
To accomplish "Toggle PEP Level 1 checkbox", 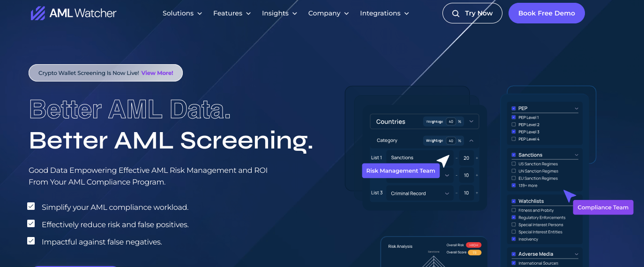I will 514,118.
